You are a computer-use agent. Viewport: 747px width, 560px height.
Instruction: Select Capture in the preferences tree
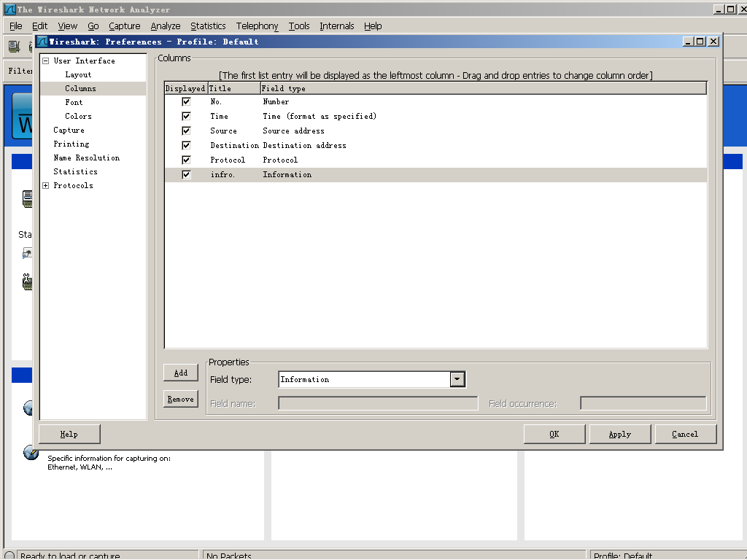69,130
